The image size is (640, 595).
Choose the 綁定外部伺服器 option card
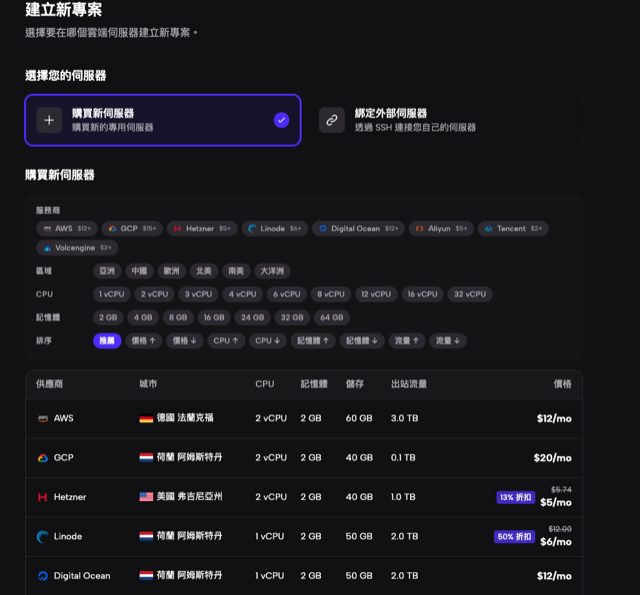(445, 120)
